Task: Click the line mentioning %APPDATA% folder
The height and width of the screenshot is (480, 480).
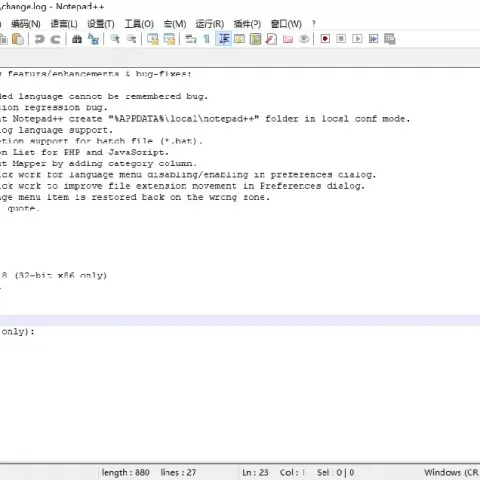Action: (205, 119)
